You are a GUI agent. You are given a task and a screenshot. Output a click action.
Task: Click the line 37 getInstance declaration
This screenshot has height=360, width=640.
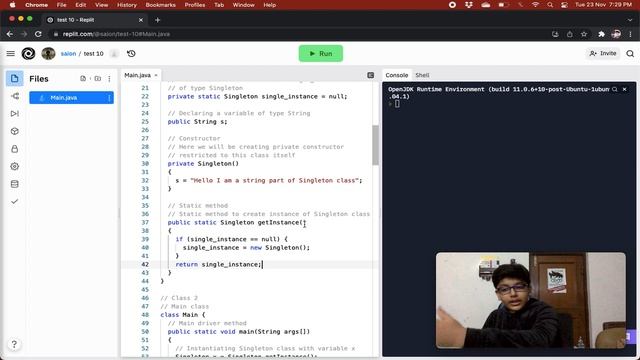[236, 222]
